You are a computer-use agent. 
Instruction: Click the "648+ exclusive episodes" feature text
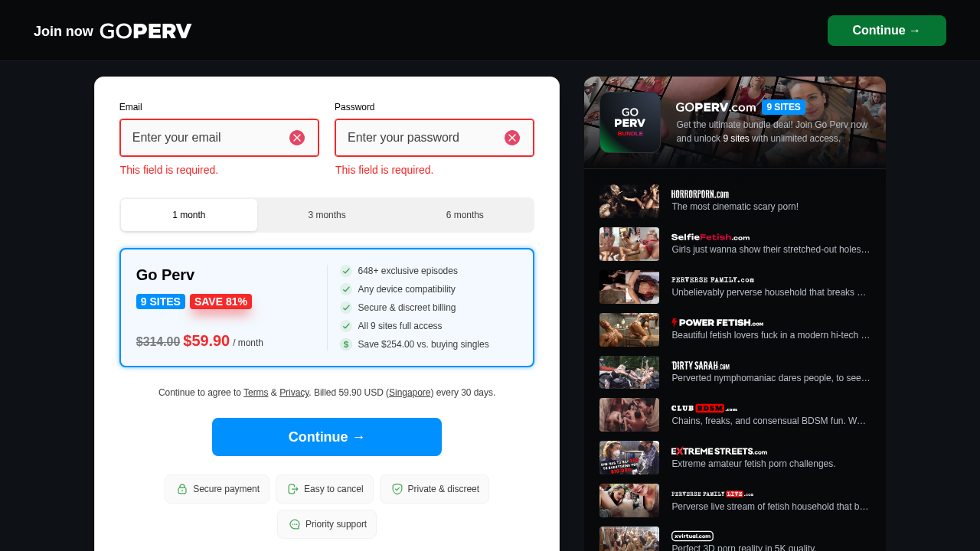408,271
